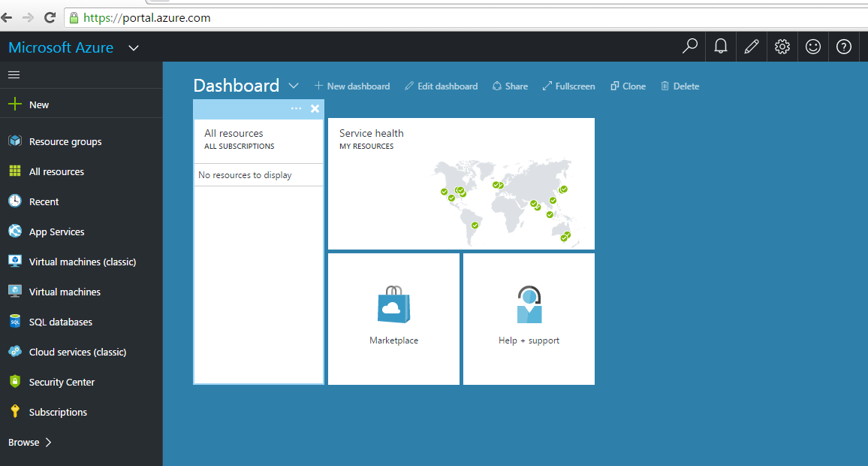The image size is (868, 466).
Task: Click the green plus New icon
Action: [15, 104]
